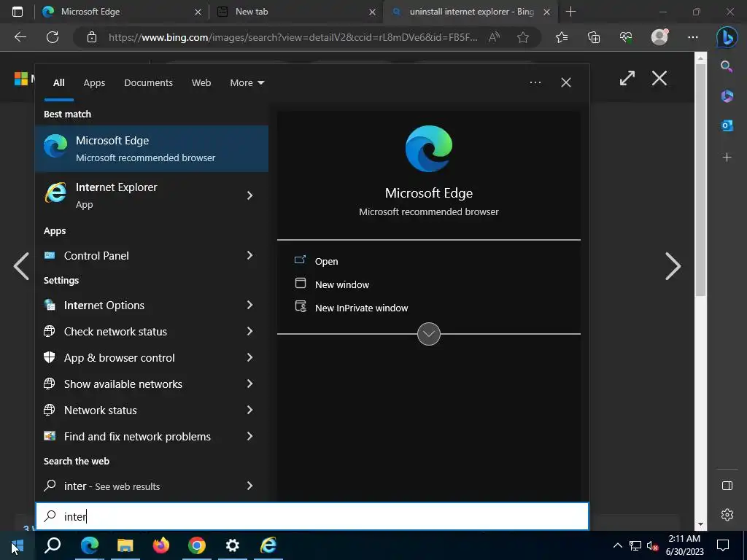Open Edge Settings and more menu
The image size is (747, 560).
(693, 37)
